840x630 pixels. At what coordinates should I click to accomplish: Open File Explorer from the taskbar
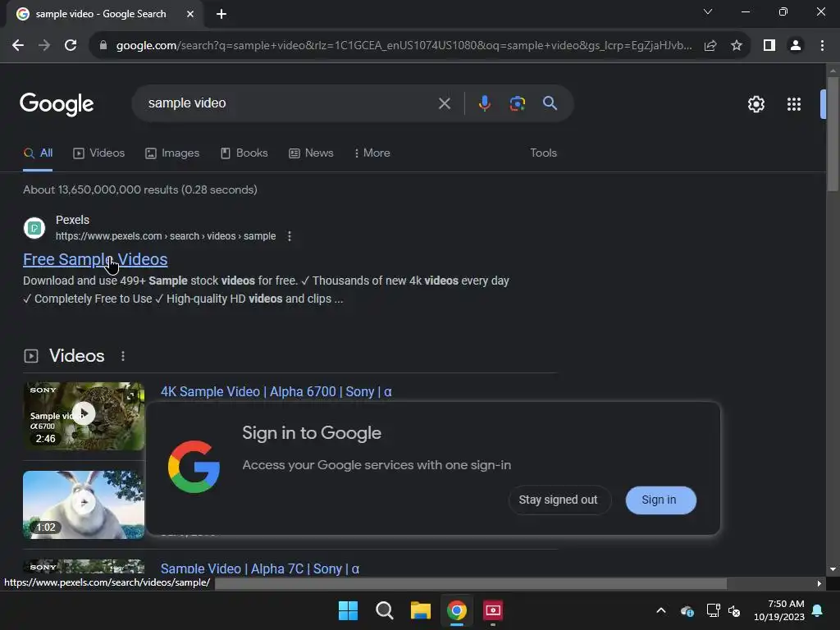[421, 610]
